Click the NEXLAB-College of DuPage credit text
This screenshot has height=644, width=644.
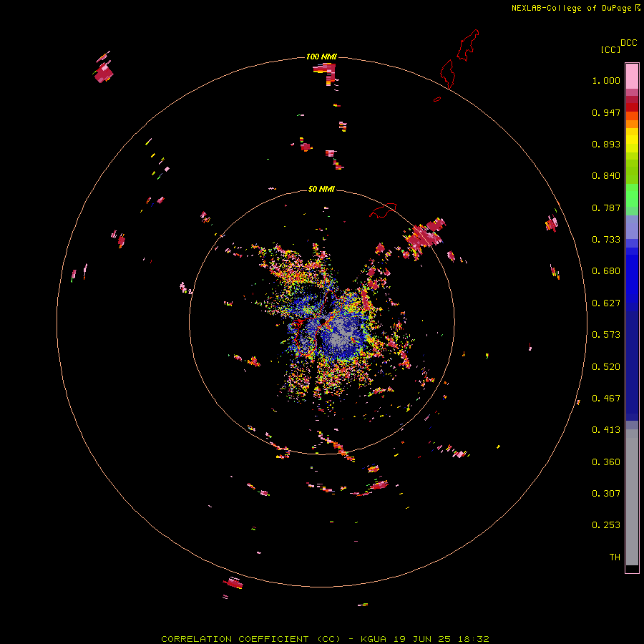point(575,8)
